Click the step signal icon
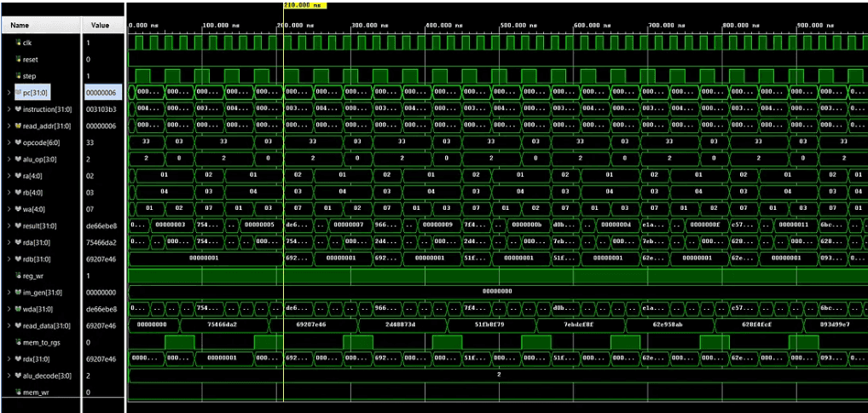Screen dimensions: 868x413 coord(18,76)
